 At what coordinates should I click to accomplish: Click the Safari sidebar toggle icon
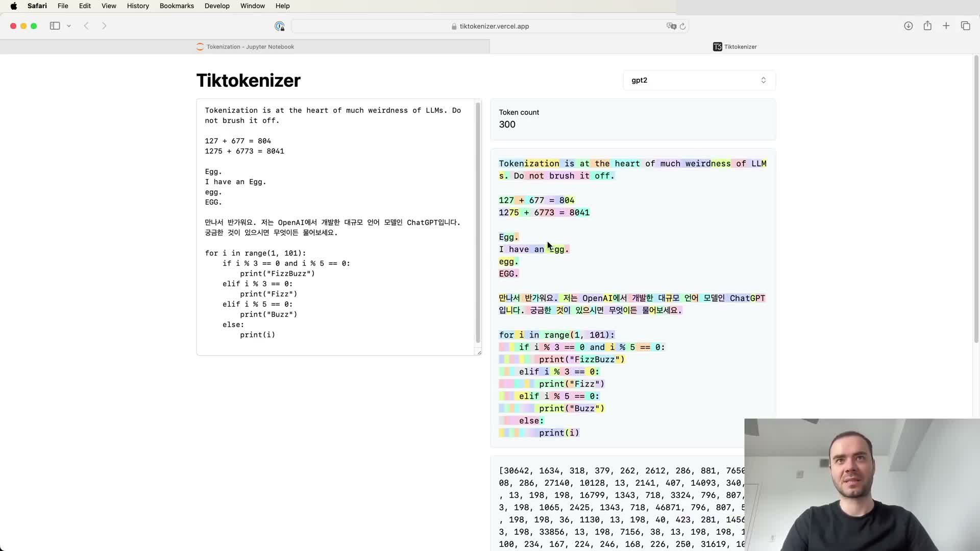coord(55,26)
